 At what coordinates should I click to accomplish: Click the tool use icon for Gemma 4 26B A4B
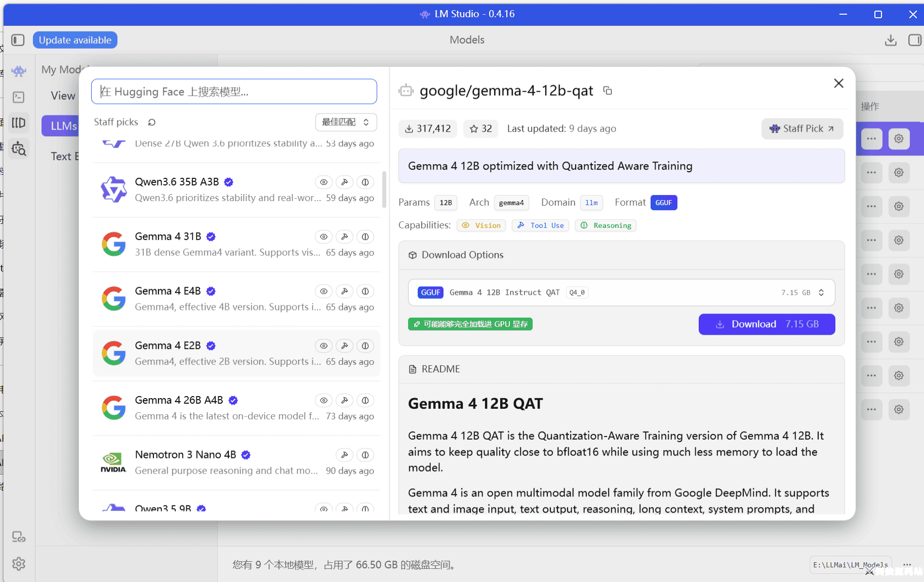pyautogui.click(x=344, y=400)
